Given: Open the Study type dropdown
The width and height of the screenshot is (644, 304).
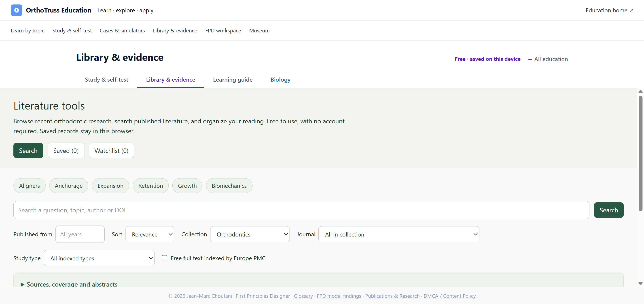Looking at the screenshot, I should (x=99, y=258).
